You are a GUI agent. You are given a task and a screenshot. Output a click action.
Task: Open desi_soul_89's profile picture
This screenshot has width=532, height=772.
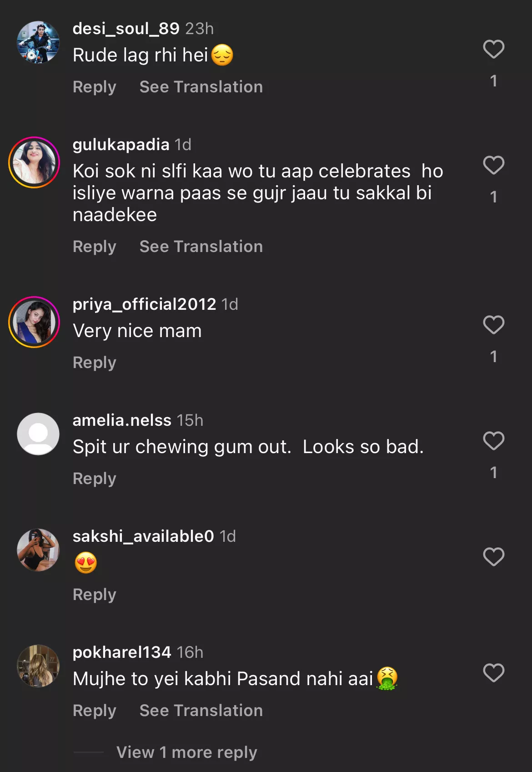38,42
